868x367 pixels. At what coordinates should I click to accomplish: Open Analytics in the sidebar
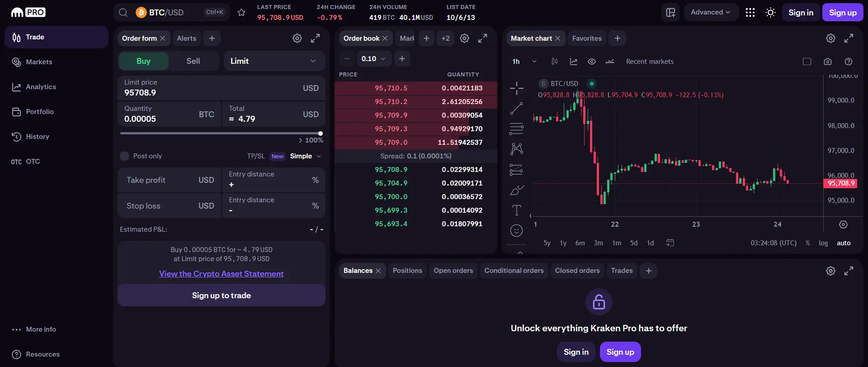pos(57,87)
